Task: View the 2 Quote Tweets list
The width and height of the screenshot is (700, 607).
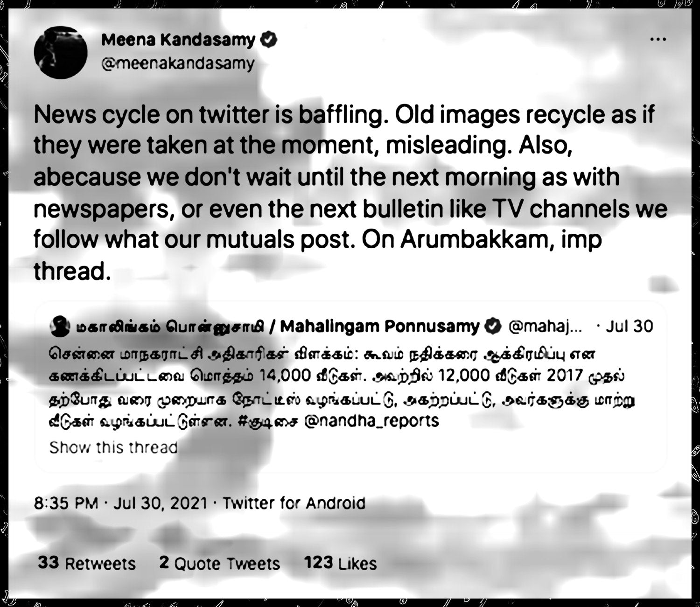Action: click(x=220, y=563)
